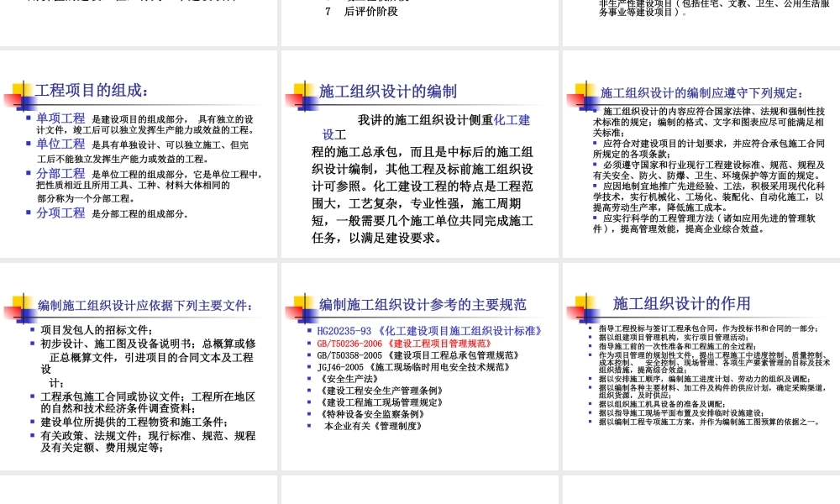Open the slide 编制施工组织设计参考的主要规范
The height and width of the screenshot is (504, 840).
coord(420,367)
